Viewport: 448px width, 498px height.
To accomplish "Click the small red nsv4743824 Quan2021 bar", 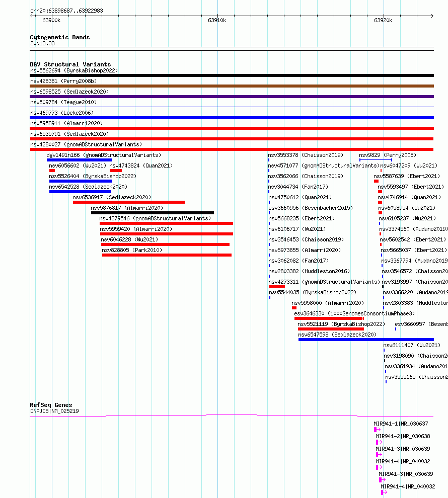I will pyautogui.click(x=116, y=171).
